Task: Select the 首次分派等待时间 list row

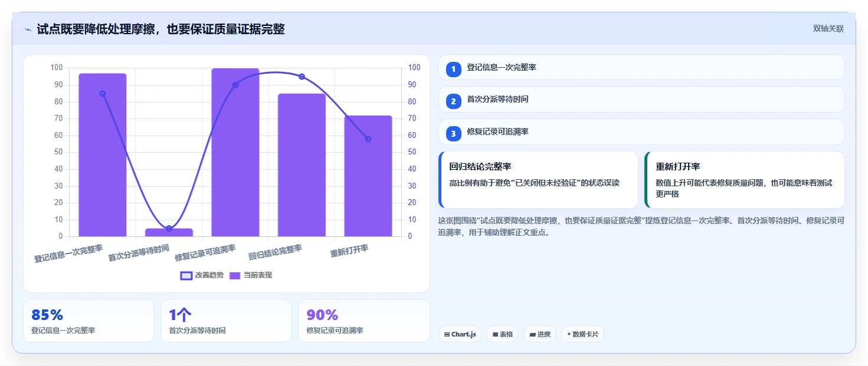Action: [x=641, y=100]
